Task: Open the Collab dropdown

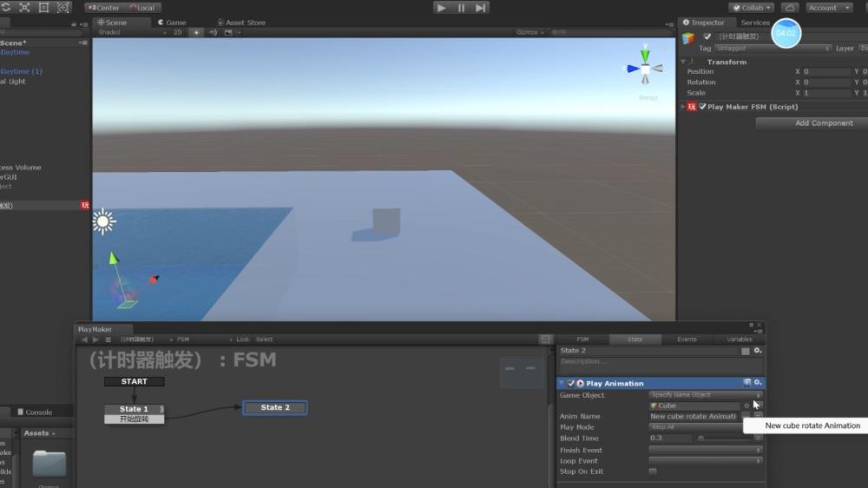Action: coord(752,8)
